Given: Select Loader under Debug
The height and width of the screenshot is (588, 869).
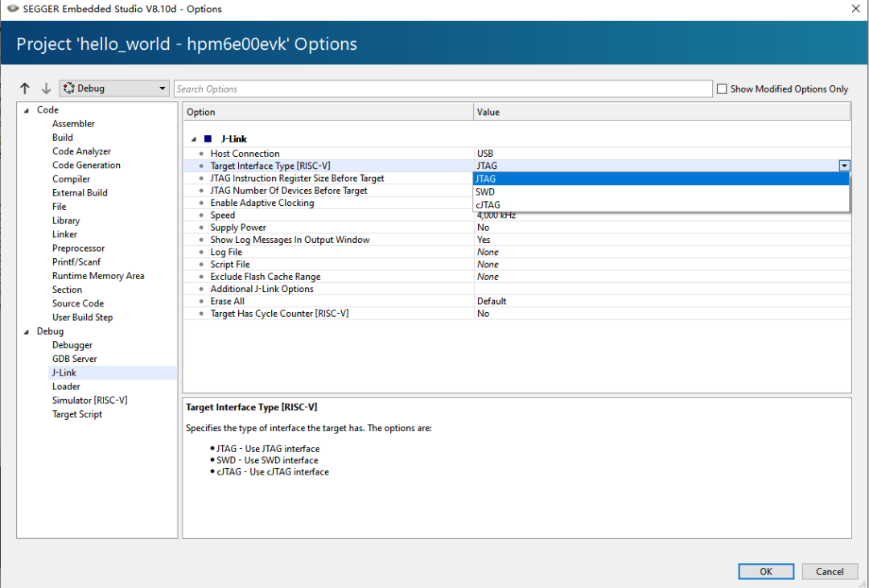Looking at the screenshot, I should click(66, 386).
